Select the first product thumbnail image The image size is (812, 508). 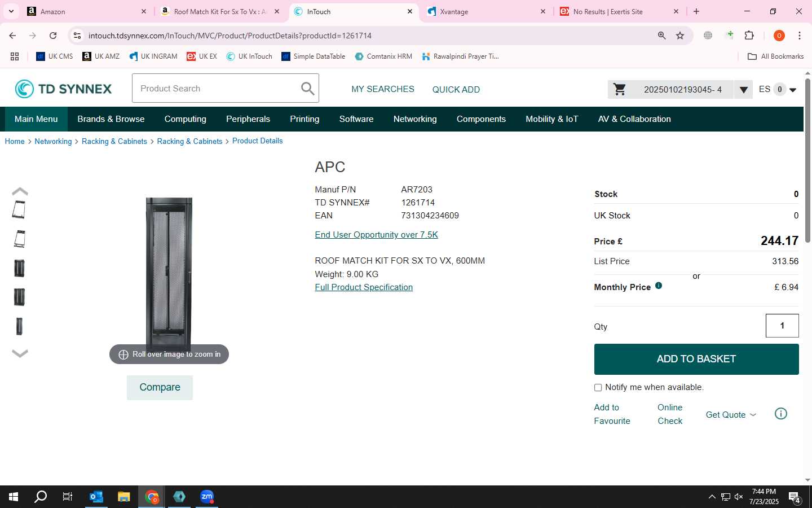(19, 209)
